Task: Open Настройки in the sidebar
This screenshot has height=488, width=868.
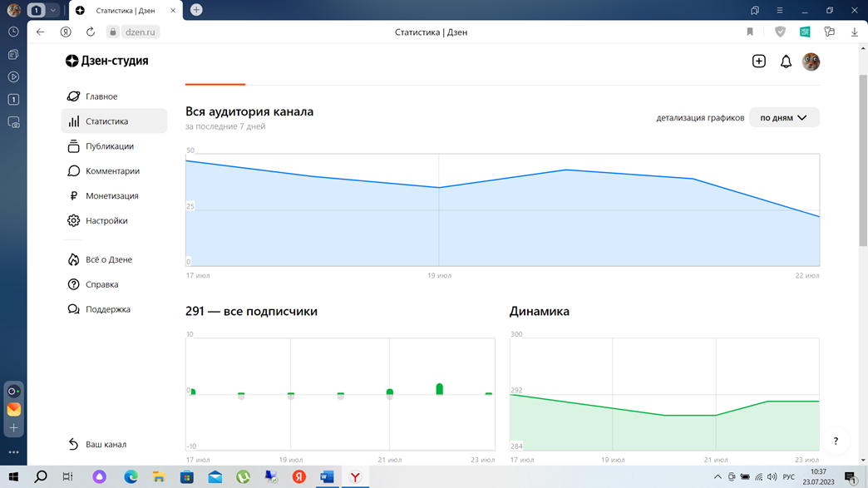Action: (97, 221)
